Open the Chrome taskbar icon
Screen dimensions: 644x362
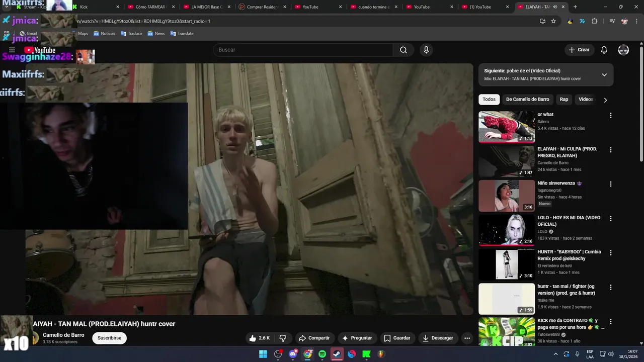(x=307, y=354)
